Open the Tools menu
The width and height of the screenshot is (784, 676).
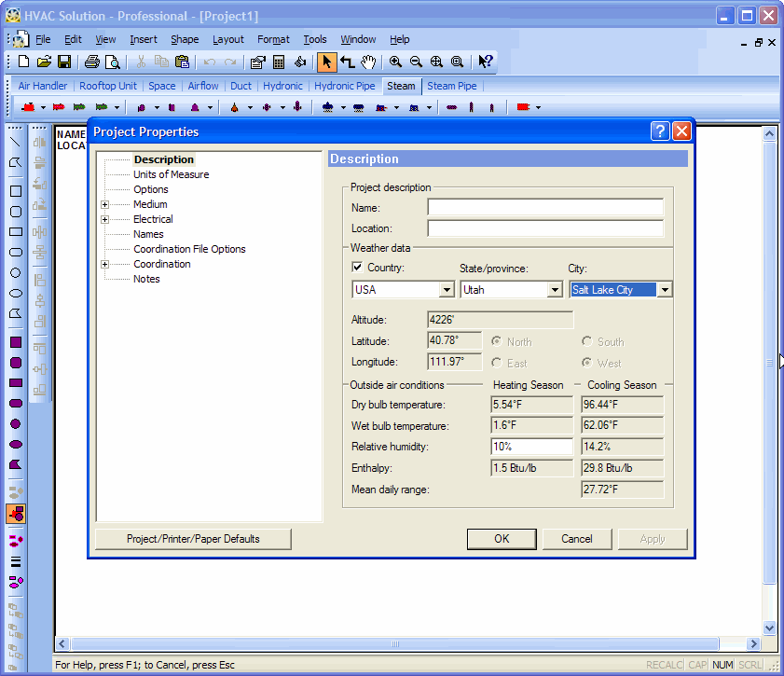(x=314, y=39)
